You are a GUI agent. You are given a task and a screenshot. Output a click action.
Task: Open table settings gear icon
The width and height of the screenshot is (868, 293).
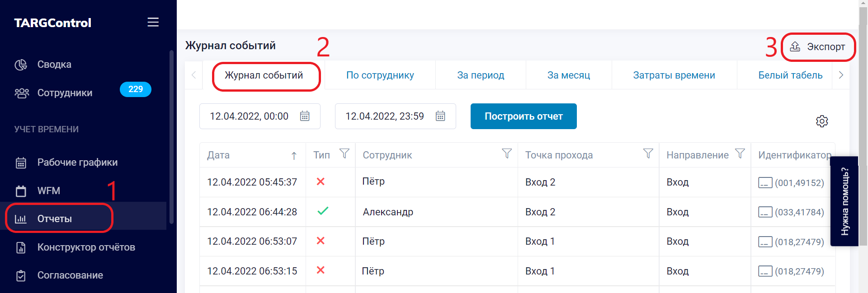point(821,121)
